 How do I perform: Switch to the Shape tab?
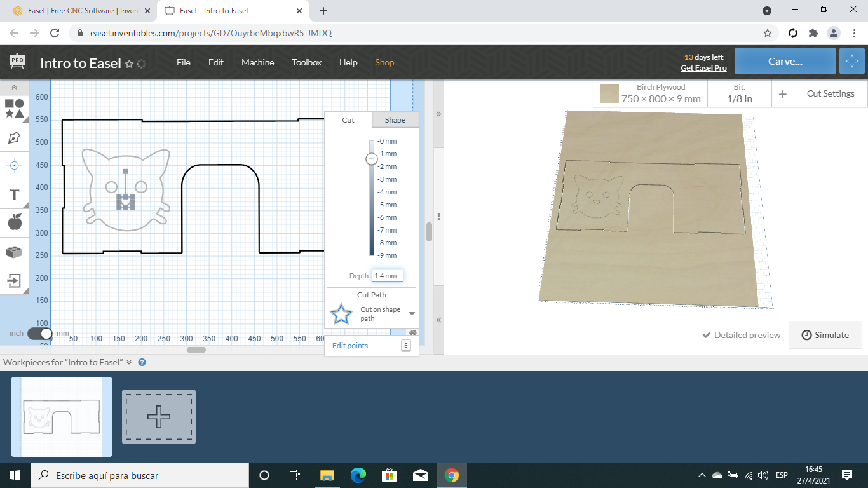pyautogui.click(x=395, y=120)
